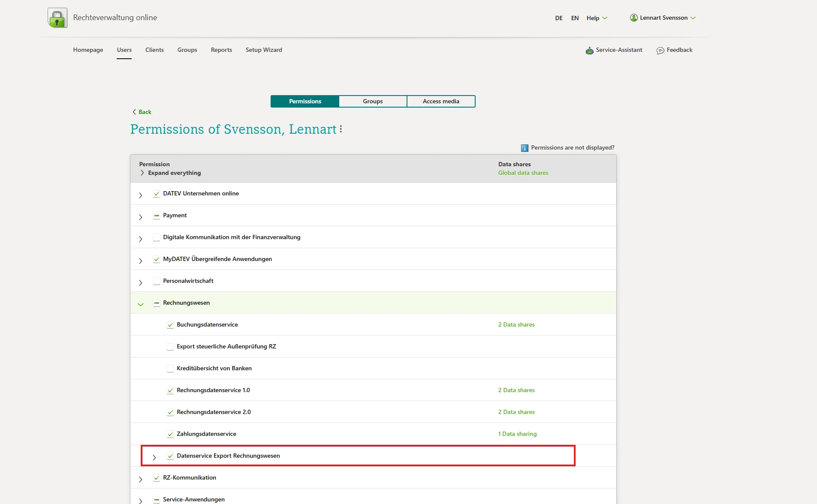Switch language to DE
This screenshot has height=504, width=817.
coord(559,18)
